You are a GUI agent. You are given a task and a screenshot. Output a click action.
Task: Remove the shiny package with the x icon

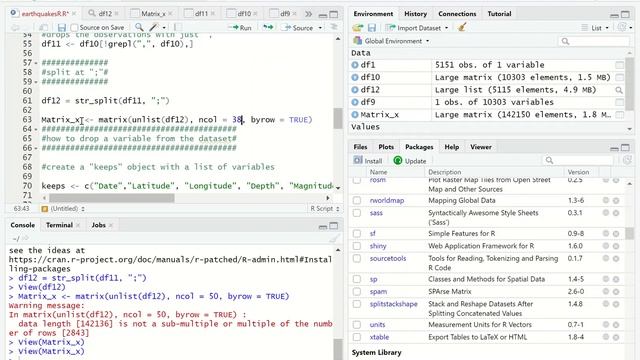click(616, 246)
